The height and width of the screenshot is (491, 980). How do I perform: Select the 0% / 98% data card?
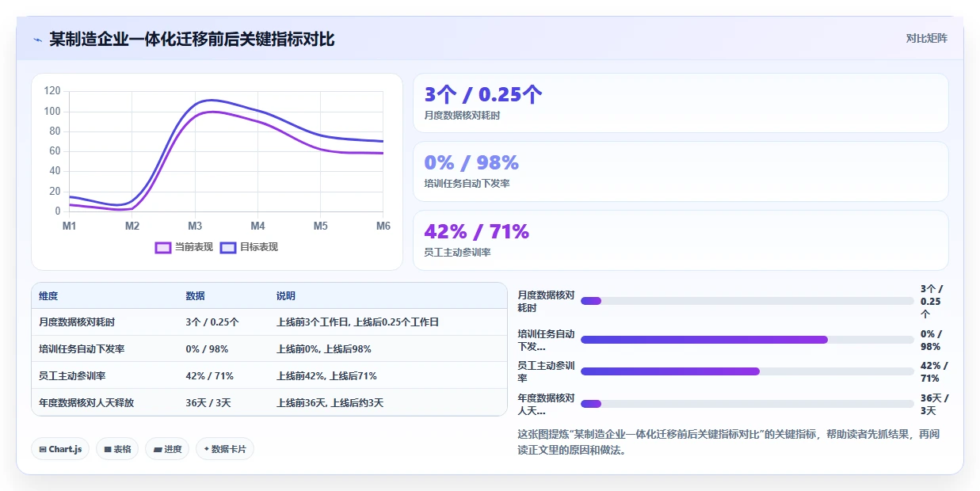pos(681,172)
